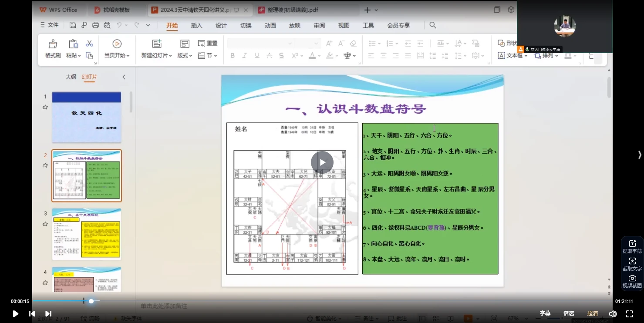The width and height of the screenshot is (644, 323).
Task: Switch to the 动画 ribbon tab
Action: 270,25
